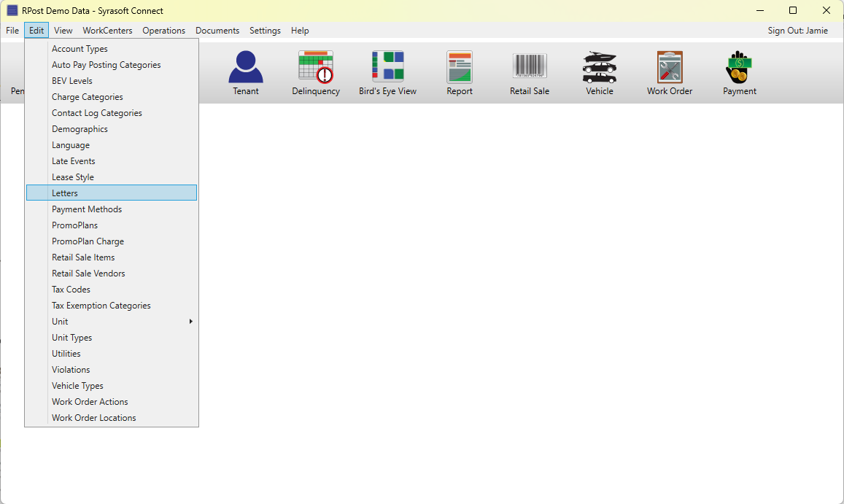Open Utilities menu item
The width and height of the screenshot is (844, 504).
pyautogui.click(x=112, y=354)
